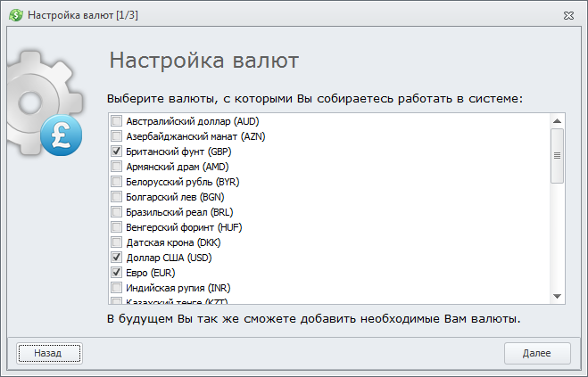
Task: Close the currency setup dialog
Action: pos(567,15)
